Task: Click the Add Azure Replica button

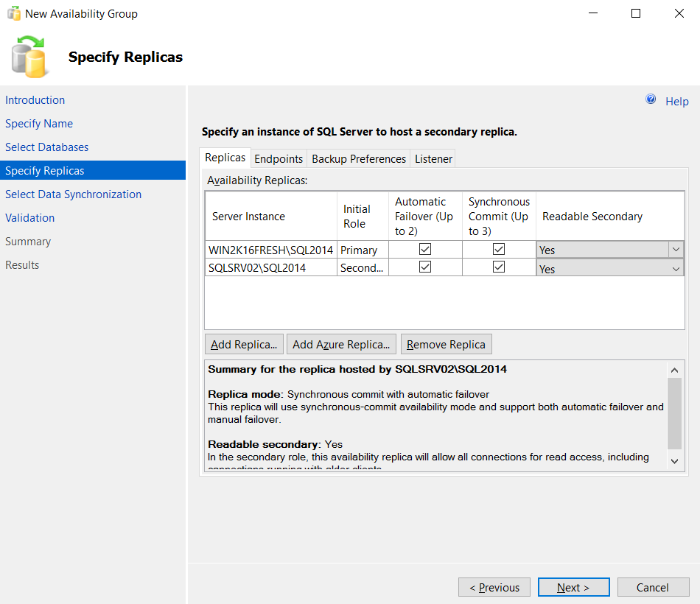Action: [341, 344]
